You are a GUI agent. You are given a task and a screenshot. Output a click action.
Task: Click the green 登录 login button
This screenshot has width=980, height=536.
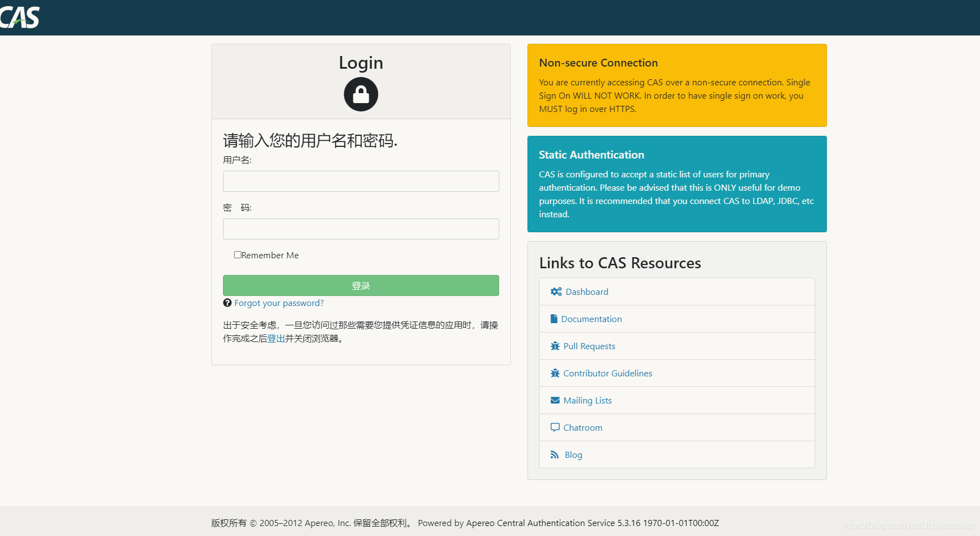tap(361, 285)
